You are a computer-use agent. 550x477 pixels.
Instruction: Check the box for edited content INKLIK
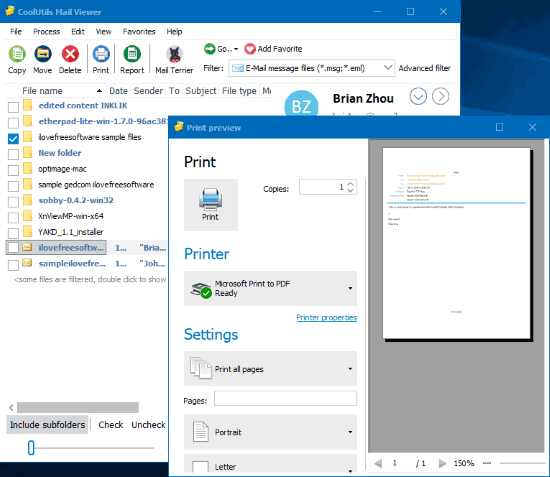point(13,107)
